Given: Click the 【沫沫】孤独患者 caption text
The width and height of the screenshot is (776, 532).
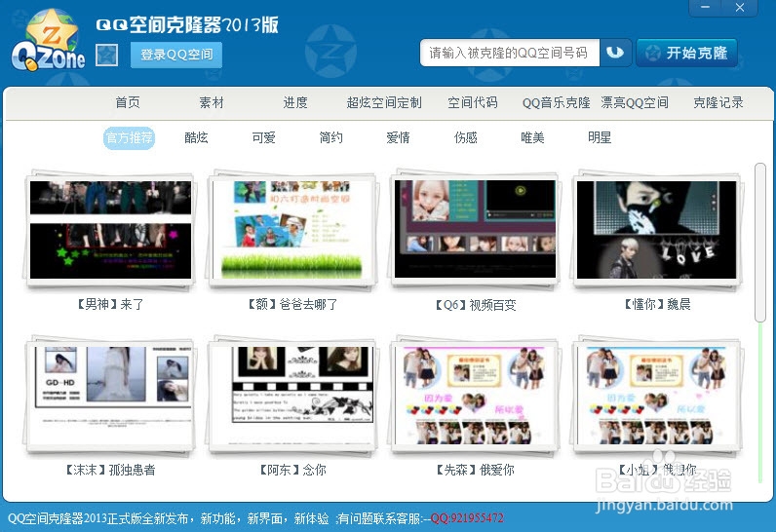Looking at the screenshot, I should [110, 470].
